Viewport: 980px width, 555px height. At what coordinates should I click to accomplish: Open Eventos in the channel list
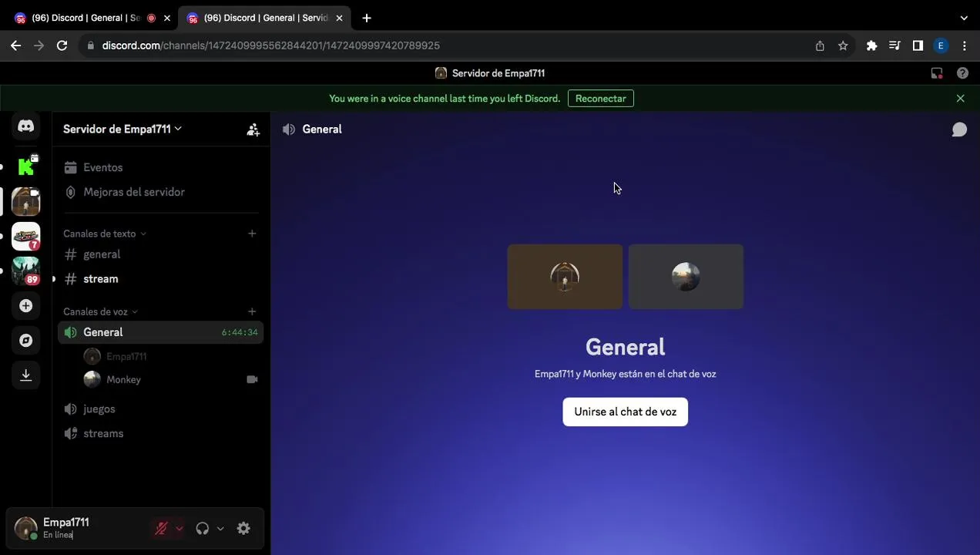(160, 167)
